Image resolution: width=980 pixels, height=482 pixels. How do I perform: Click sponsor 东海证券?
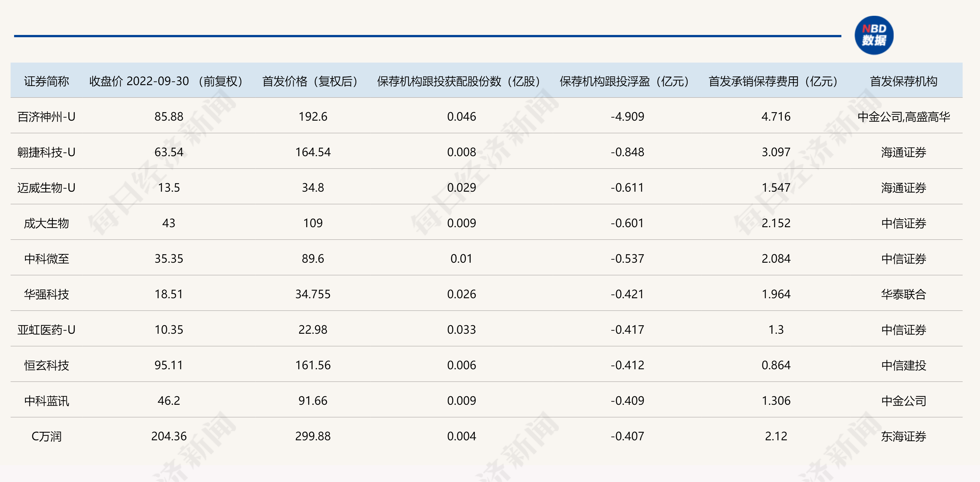[904, 436]
